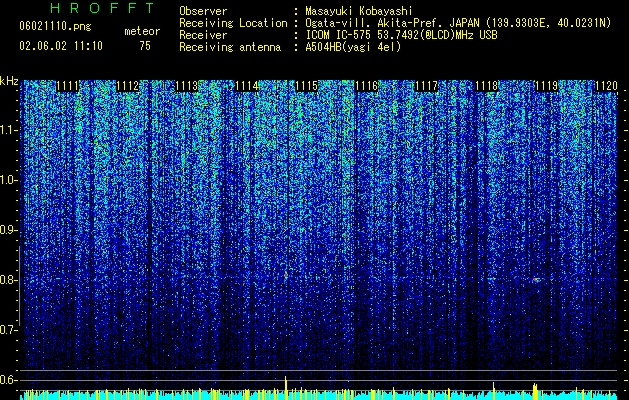
Task: Click the Receiving antenna label
Action: [230, 47]
